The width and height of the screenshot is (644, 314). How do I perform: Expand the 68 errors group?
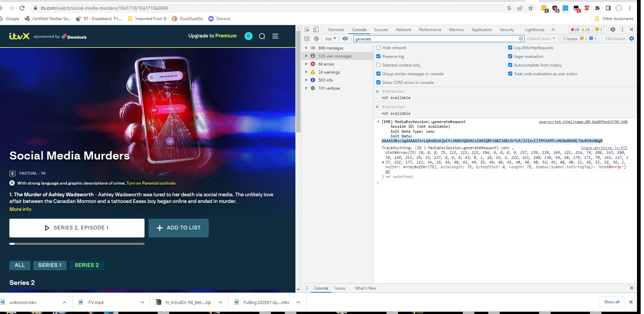pos(306,64)
